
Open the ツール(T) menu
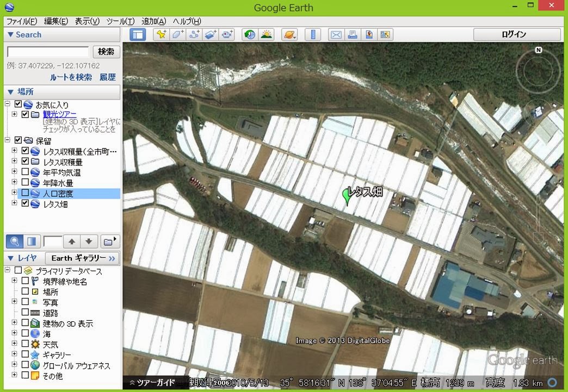120,21
